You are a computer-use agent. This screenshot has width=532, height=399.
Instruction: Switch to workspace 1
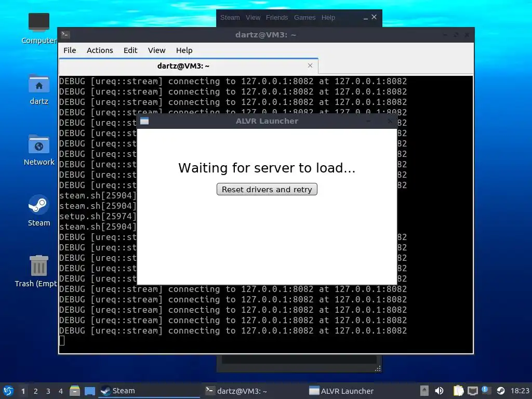click(x=23, y=391)
